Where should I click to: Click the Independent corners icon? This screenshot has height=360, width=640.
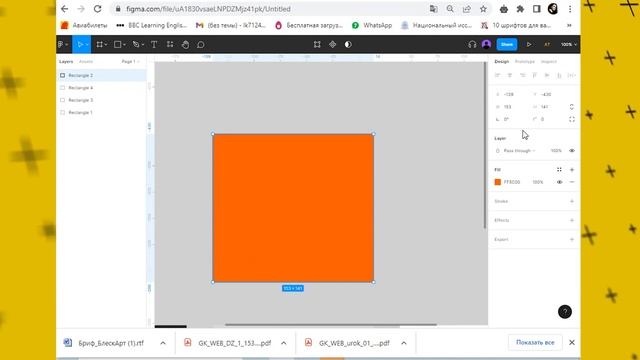tap(572, 119)
